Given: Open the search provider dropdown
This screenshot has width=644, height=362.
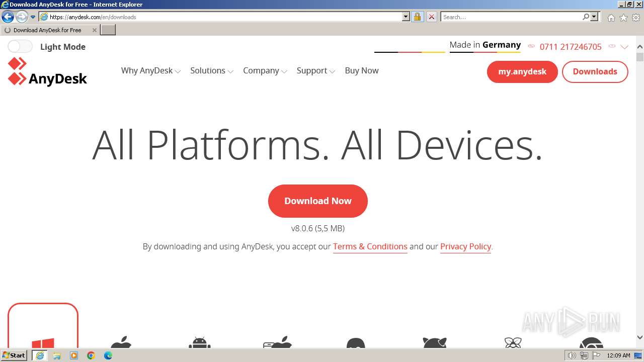Looking at the screenshot, I should click(x=594, y=17).
